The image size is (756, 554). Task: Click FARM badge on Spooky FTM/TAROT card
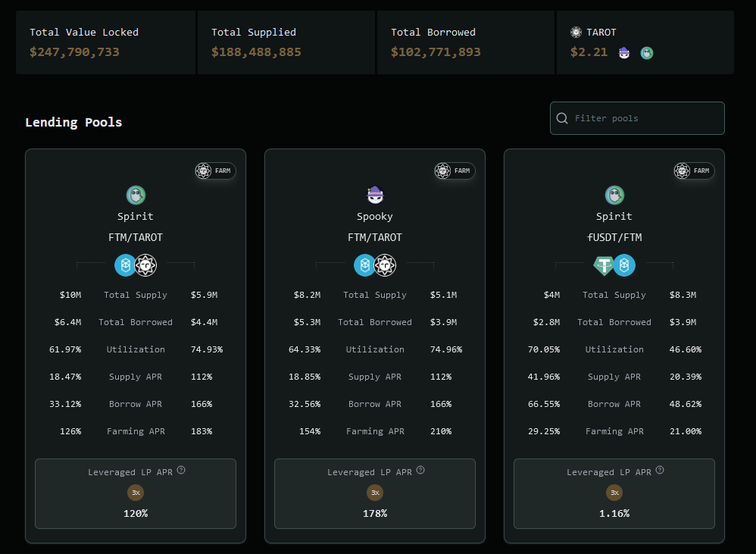click(455, 171)
